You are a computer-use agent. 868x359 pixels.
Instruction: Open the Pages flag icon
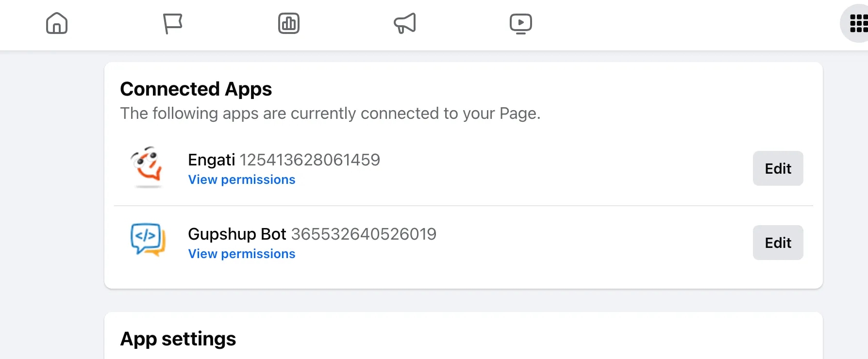pos(172,23)
